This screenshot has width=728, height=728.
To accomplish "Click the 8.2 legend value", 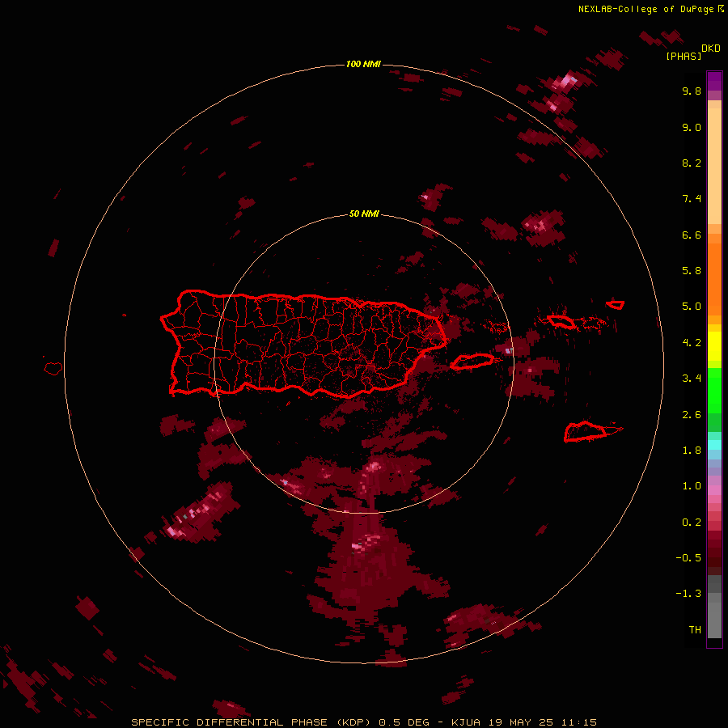I will 692,163.
